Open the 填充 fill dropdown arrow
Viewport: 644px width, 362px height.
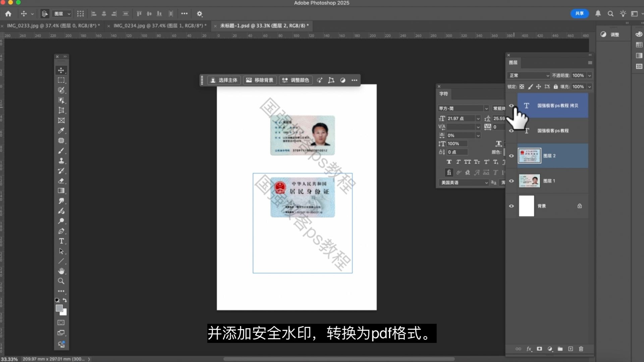click(589, 87)
